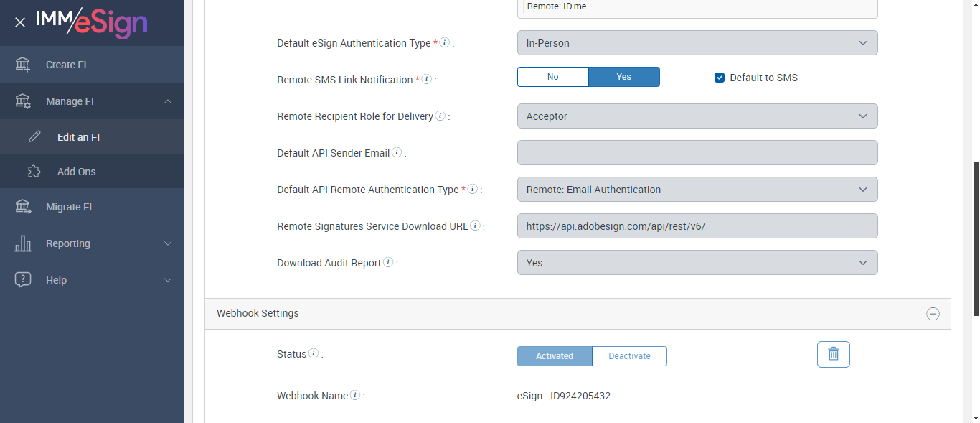Click info icon beside Default eSign Authentication Type
Screen dimensions: 980x423
(445, 42)
